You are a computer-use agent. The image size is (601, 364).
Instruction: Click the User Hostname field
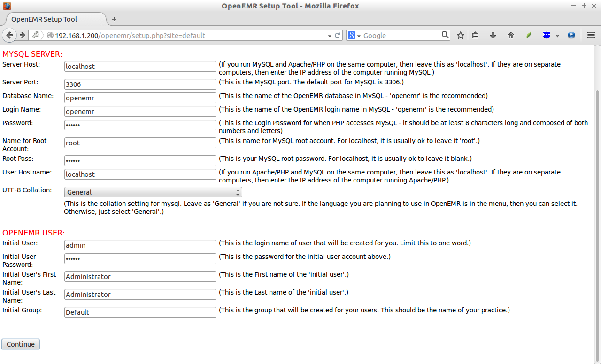140,174
